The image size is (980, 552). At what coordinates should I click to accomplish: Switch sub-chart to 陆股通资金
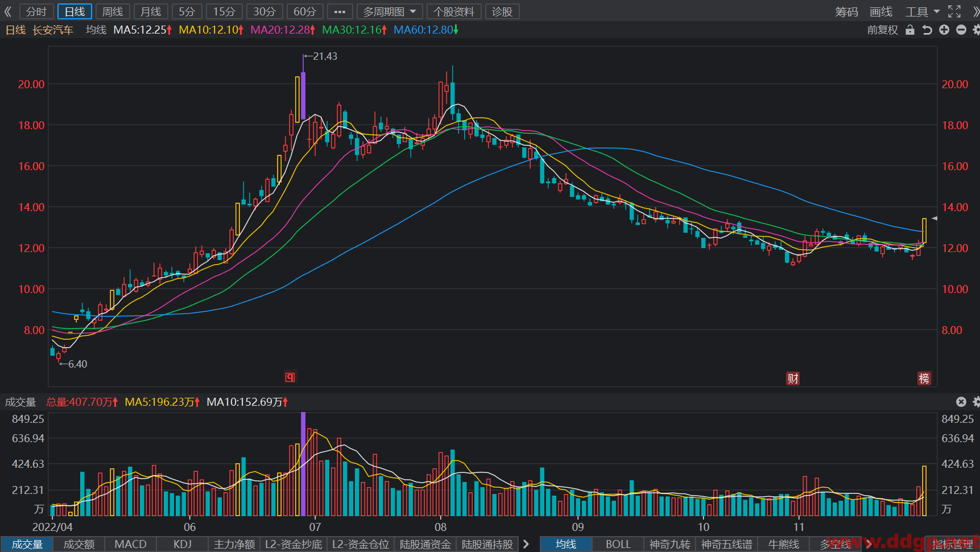(425, 544)
